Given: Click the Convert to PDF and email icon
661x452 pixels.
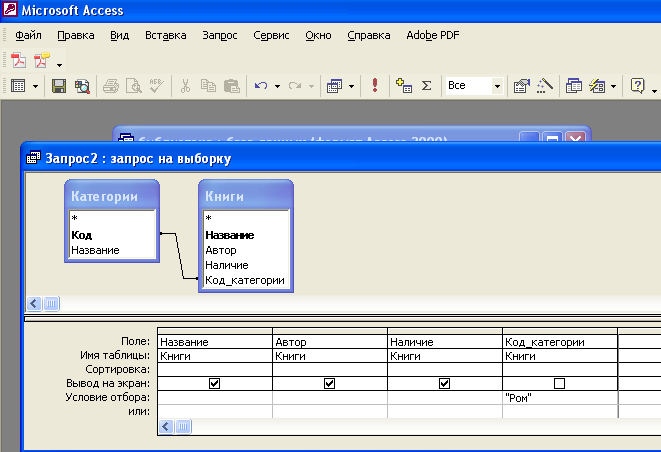Looking at the screenshot, I should [42, 61].
